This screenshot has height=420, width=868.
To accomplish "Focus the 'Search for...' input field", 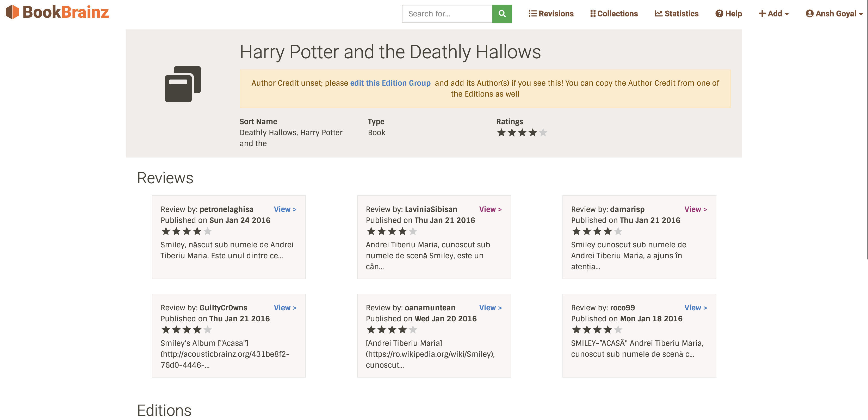I will [447, 14].
